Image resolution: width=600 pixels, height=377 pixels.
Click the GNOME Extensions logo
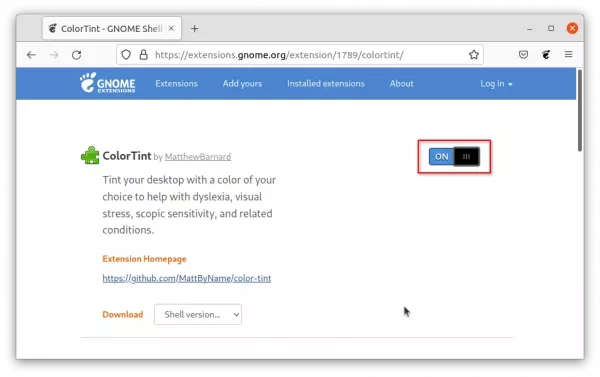[108, 83]
